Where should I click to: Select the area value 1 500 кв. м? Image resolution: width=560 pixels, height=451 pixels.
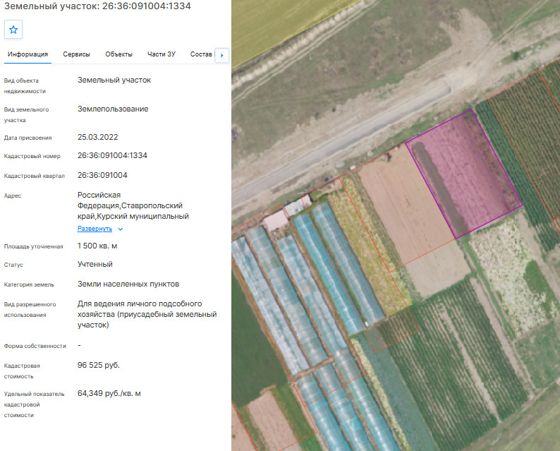tap(98, 246)
